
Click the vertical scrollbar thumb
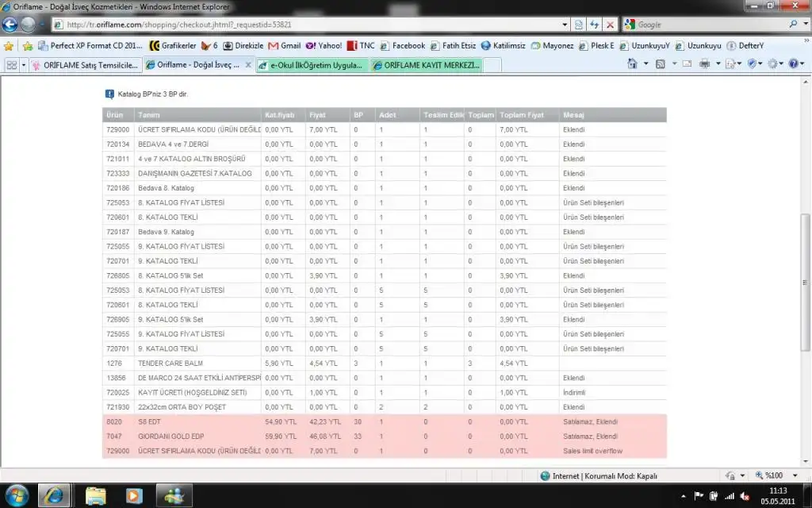tap(806, 282)
